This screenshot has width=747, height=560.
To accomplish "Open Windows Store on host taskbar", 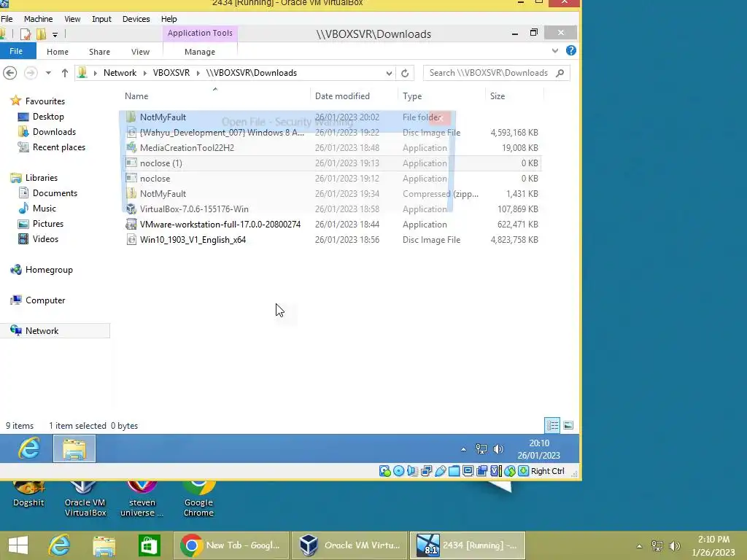I will click(x=149, y=545).
